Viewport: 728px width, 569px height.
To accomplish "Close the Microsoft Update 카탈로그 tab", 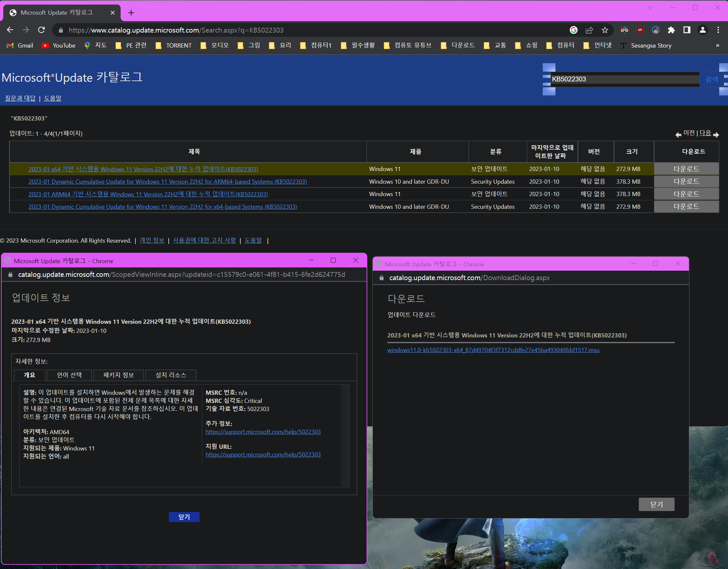I will [113, 13].
